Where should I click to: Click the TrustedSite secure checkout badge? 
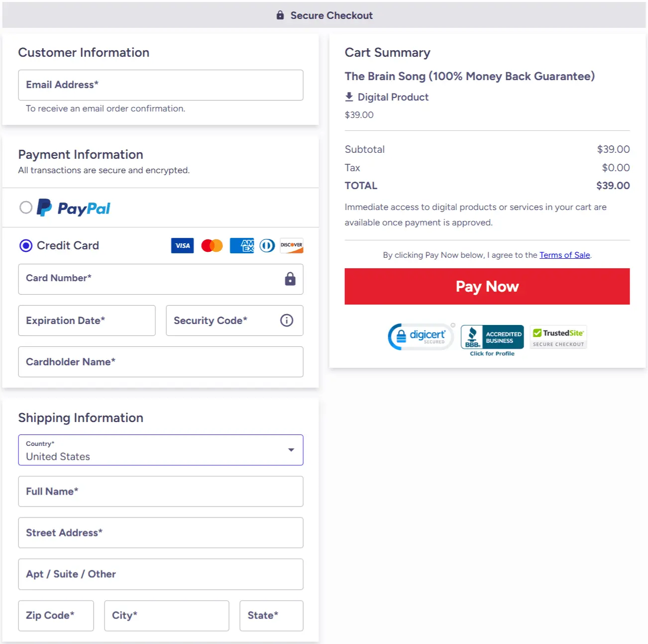tap(558, 337)
